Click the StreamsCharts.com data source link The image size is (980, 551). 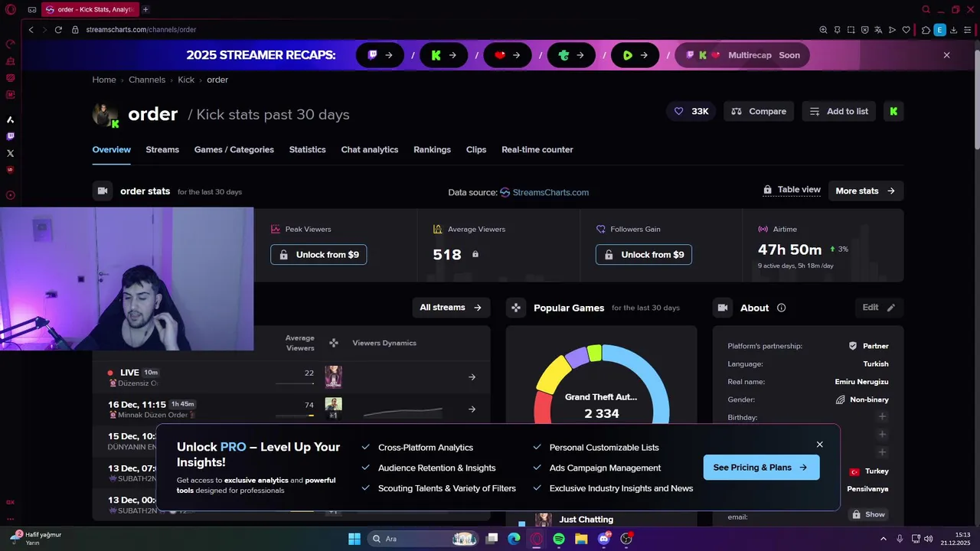544,192
